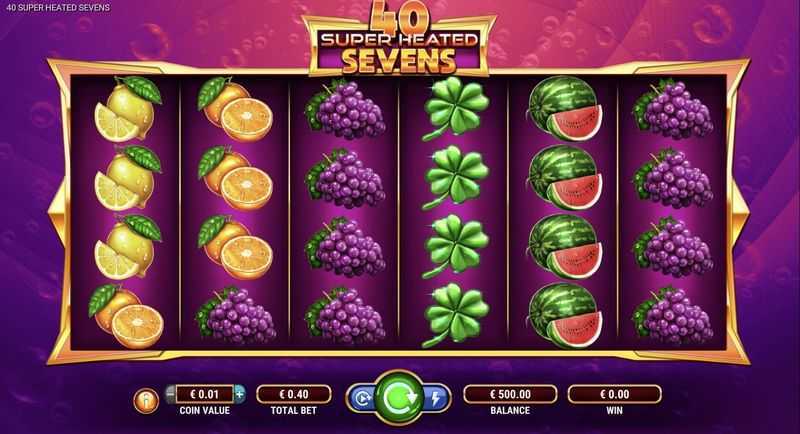The width and height of the screenshot is (800, 434).
Task: Enable turbo mode lightning icon
Action: coord(436,398)
